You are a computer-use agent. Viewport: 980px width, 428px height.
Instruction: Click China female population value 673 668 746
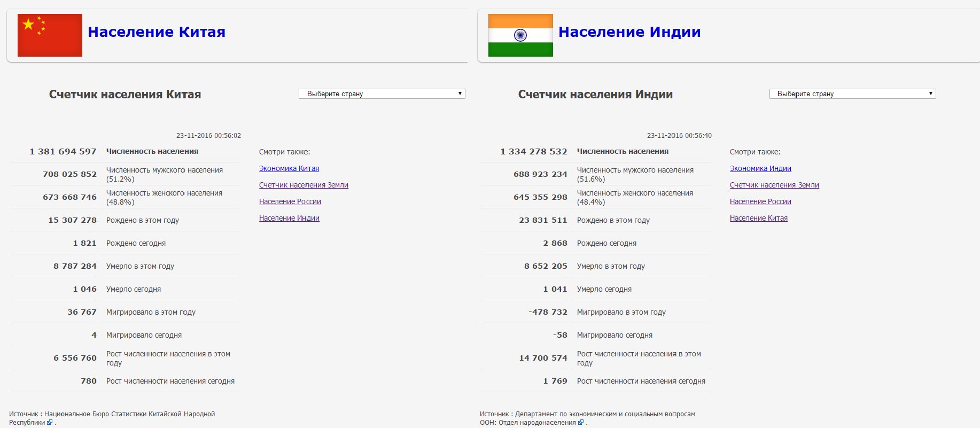pos(69,197)
